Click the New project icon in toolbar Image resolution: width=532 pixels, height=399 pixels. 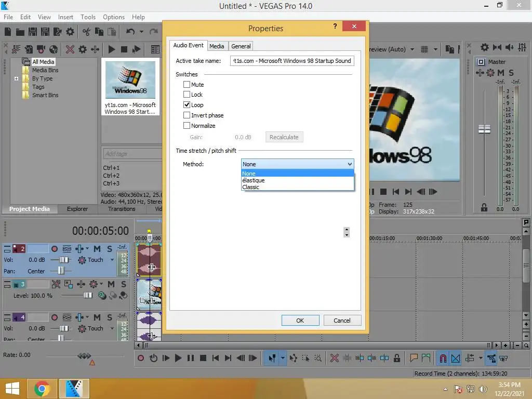pos(8,32)
